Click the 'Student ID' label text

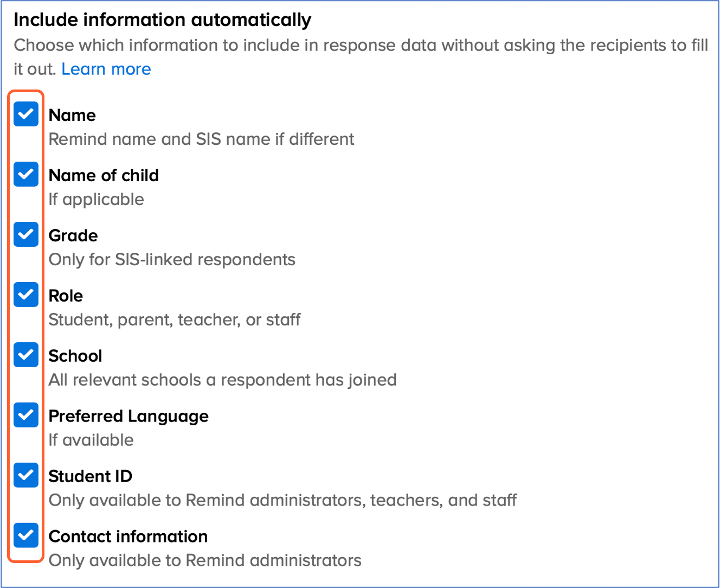pos(91,477)
